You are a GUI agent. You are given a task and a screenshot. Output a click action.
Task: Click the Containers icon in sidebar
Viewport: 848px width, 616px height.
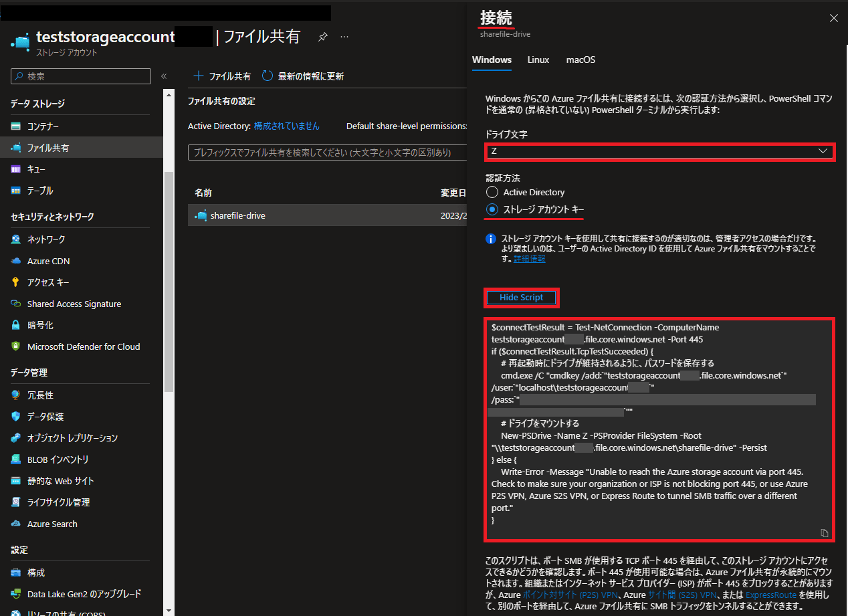pyautogui.click(x=16, y=126)
